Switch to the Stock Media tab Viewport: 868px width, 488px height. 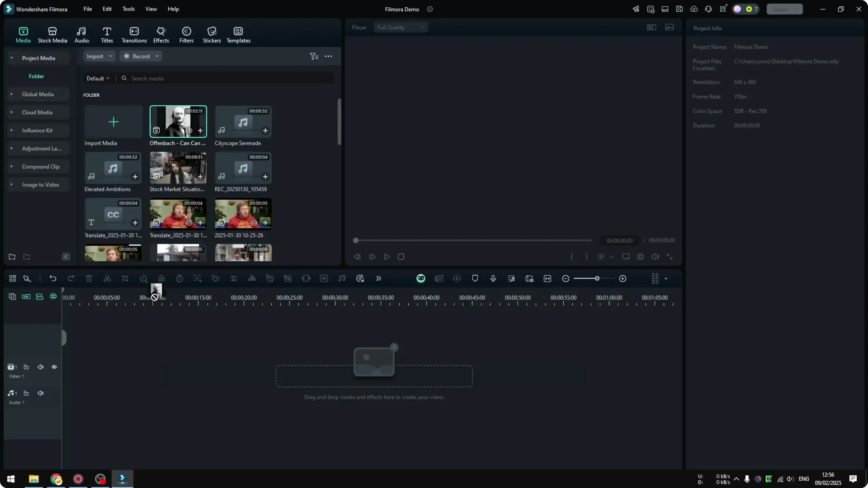pos(52,34)
